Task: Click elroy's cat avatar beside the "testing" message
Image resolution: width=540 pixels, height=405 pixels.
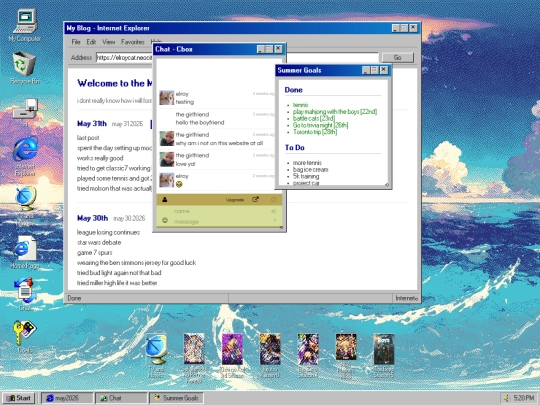Action: [x=167, y=97]
